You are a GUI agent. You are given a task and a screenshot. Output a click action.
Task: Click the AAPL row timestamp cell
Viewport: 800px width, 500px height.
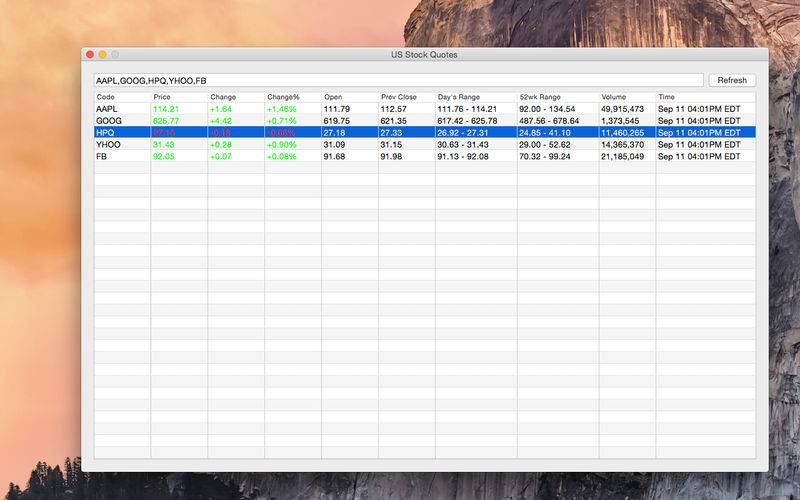tap(699, 109)
